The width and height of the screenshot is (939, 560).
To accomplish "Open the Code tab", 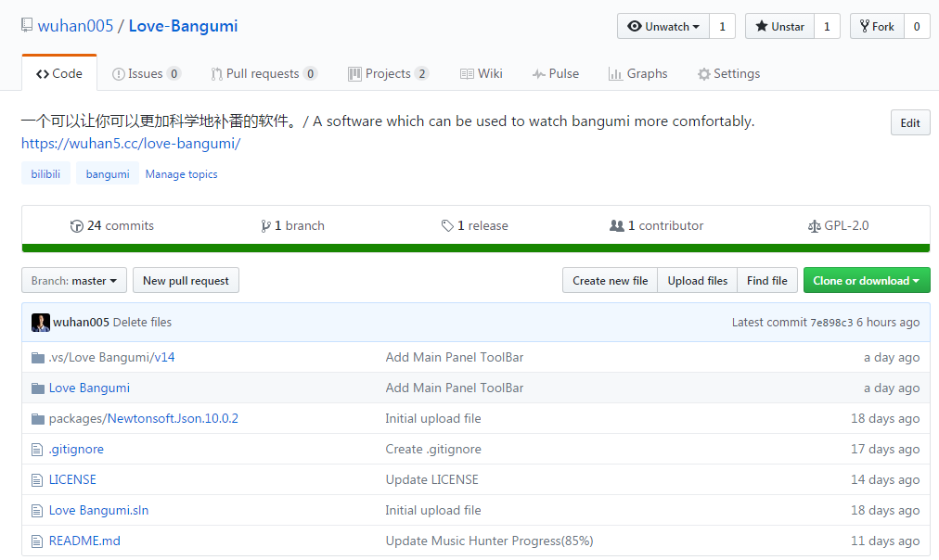I will click(x=59, y=73).
